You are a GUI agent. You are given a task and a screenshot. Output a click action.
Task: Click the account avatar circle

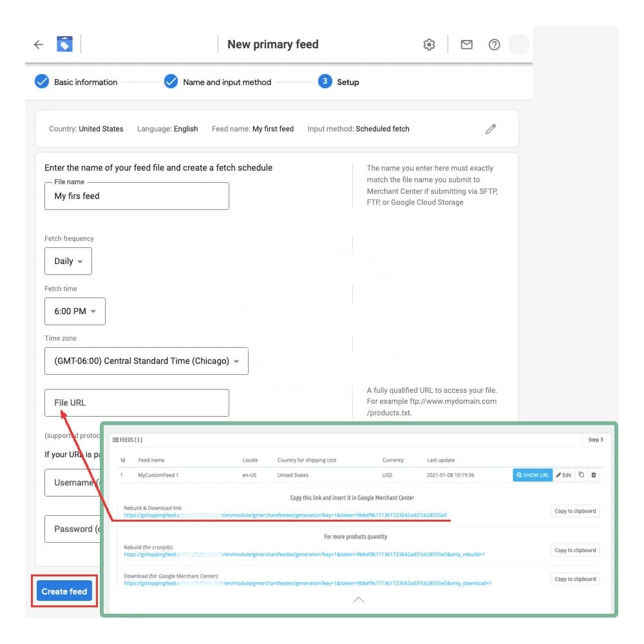(519, 44)
